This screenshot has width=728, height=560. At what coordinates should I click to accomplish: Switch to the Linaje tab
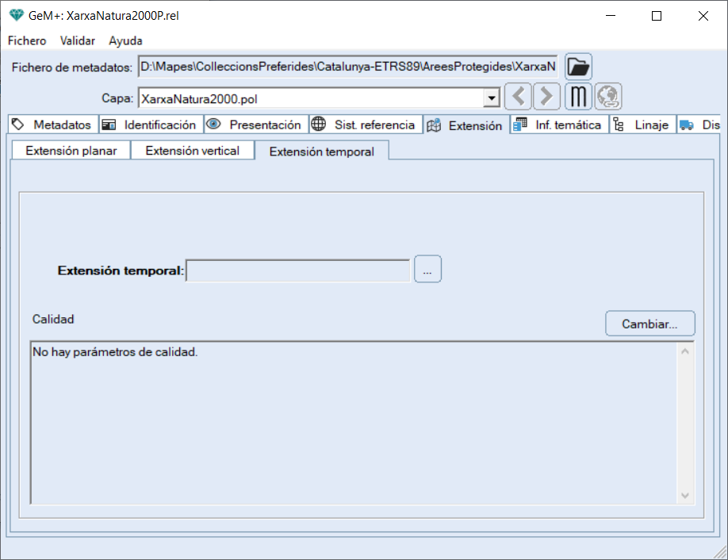pyautogui.click(x=643, y=125)
